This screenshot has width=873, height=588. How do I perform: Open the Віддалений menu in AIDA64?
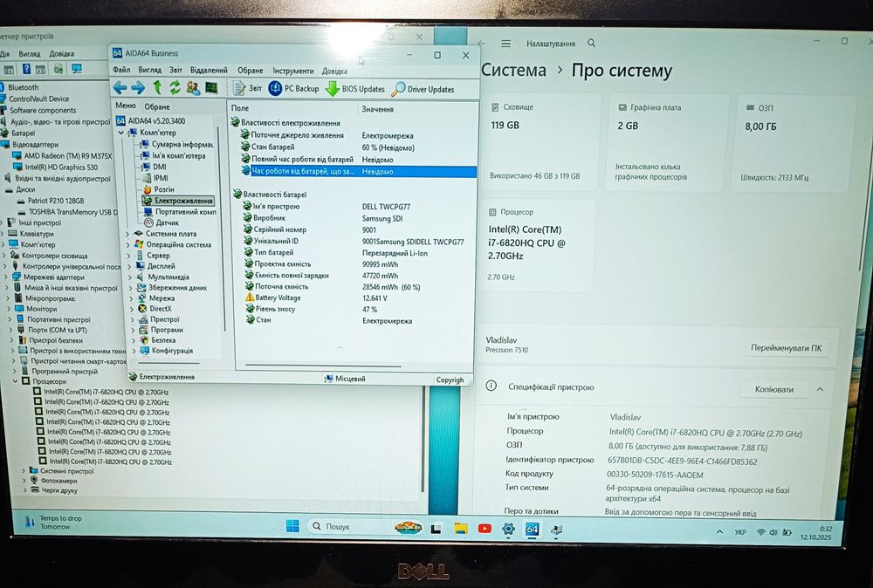click(x=209, y=71)
